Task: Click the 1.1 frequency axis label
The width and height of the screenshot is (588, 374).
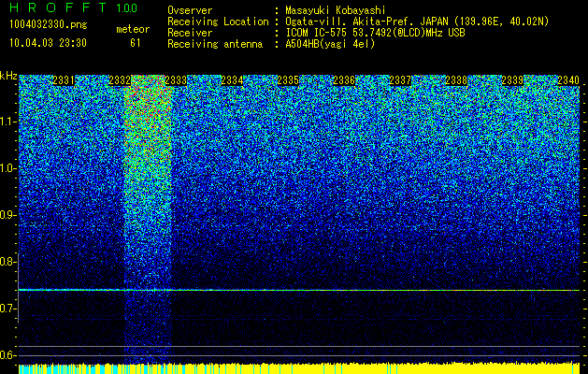Action: (7, 122)
